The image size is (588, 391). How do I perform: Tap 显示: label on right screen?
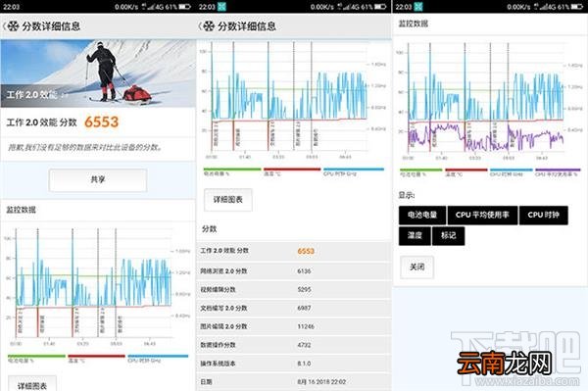[407, 195]
